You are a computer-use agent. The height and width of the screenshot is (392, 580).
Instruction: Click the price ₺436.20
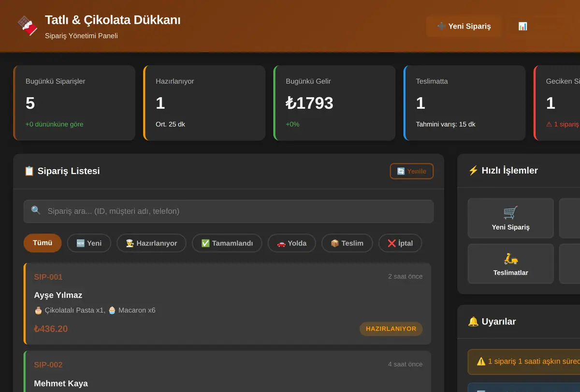51,329
